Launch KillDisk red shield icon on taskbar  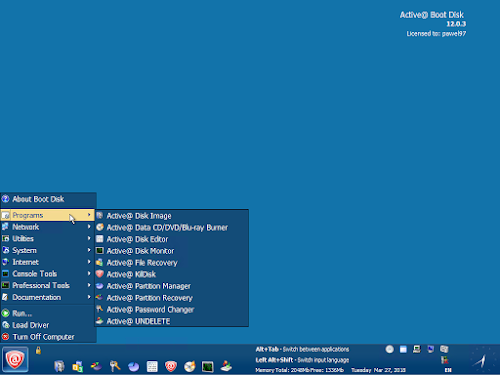[x=171, y=366]
